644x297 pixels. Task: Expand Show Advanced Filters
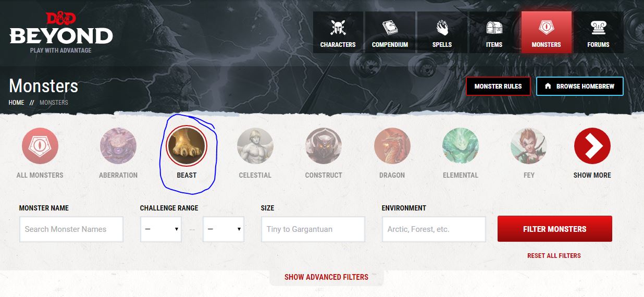(x=326, y=277)
